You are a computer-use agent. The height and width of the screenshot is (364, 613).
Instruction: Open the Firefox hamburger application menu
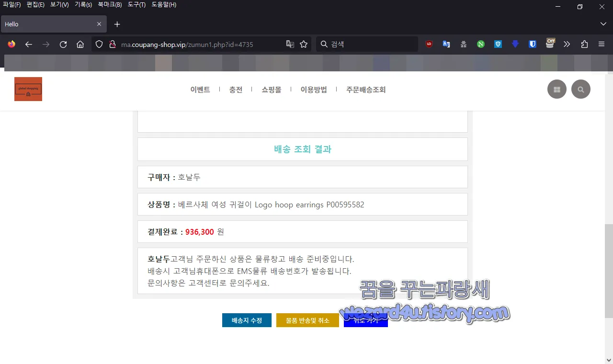click(602, 44)
